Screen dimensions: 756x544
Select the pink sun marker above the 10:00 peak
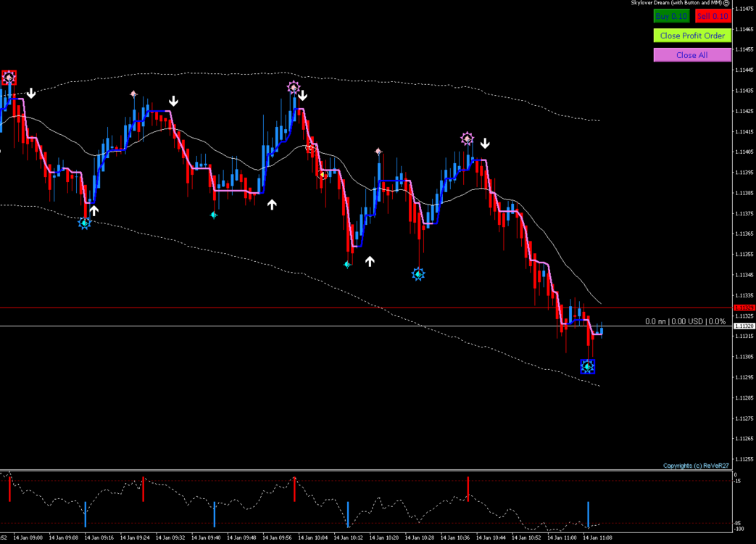294,88
